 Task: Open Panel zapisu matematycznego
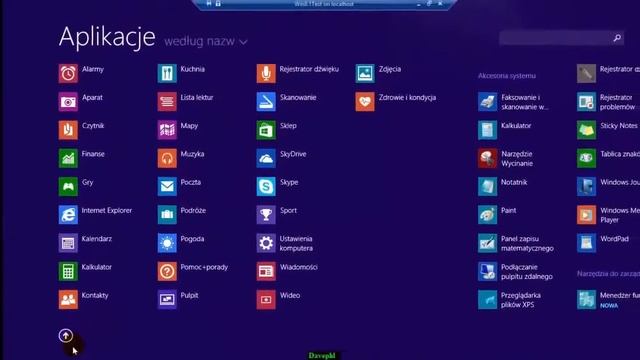click(487, 243)
